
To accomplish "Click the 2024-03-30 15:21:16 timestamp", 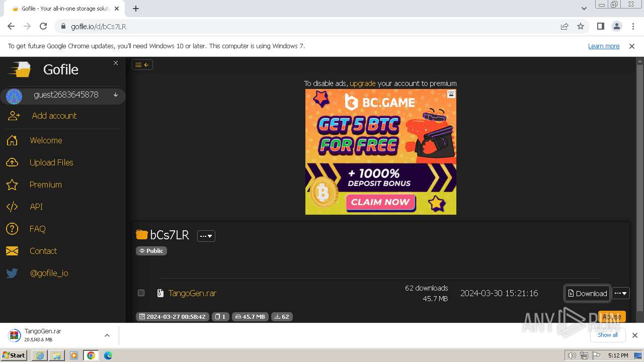I will 499,293.
